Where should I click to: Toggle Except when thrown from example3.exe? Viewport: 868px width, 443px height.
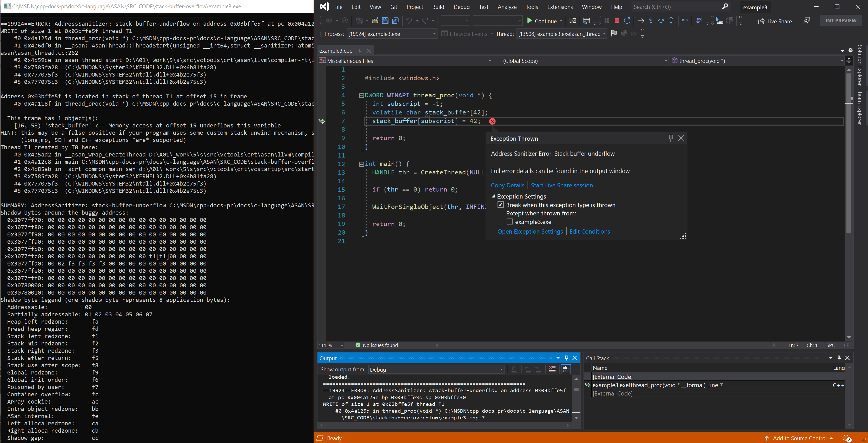509,222
